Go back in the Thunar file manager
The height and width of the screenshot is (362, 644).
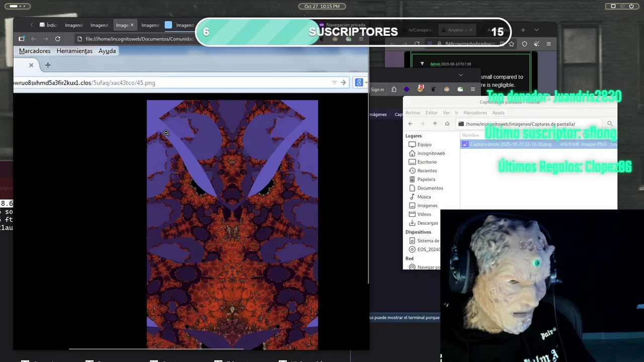[410, 124]
